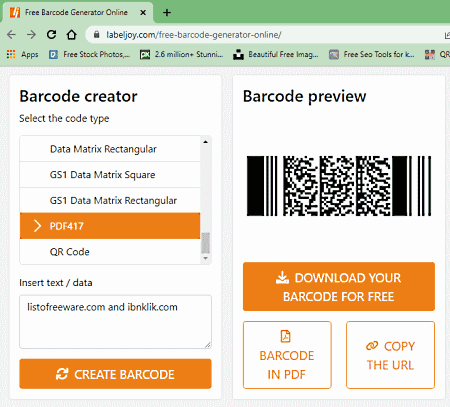Screen dimensions: 450x407
Task: Open the 2.6 million+ Stunning bookmark
Action: click(x=182, y=54)
